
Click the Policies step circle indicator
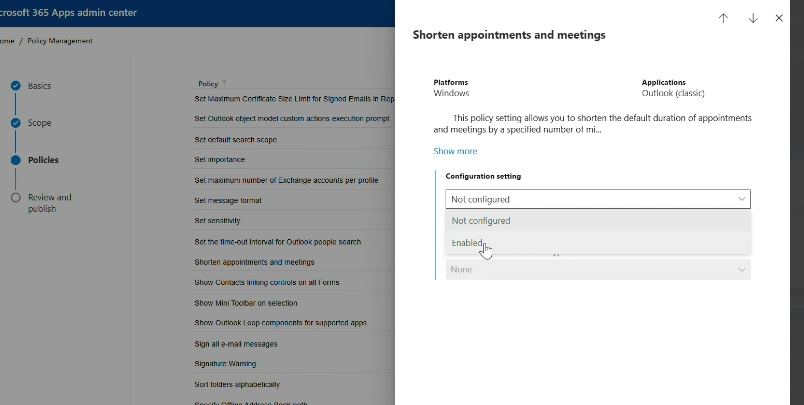16,160
